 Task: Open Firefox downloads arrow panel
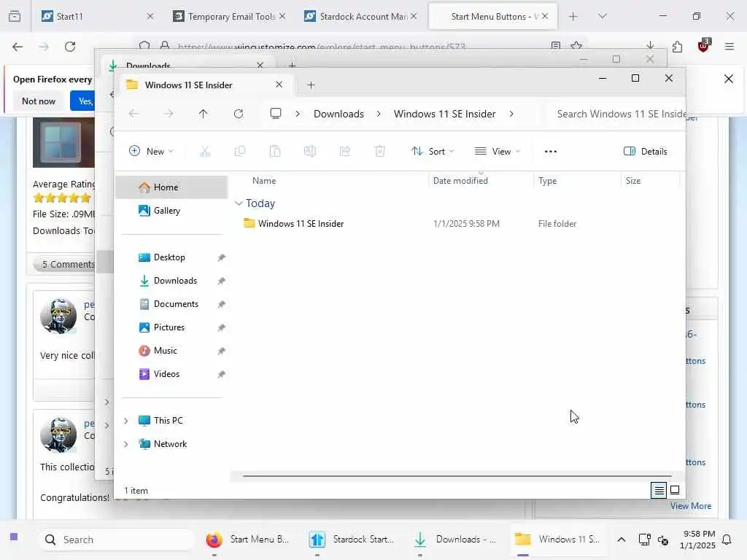(650, 45)
